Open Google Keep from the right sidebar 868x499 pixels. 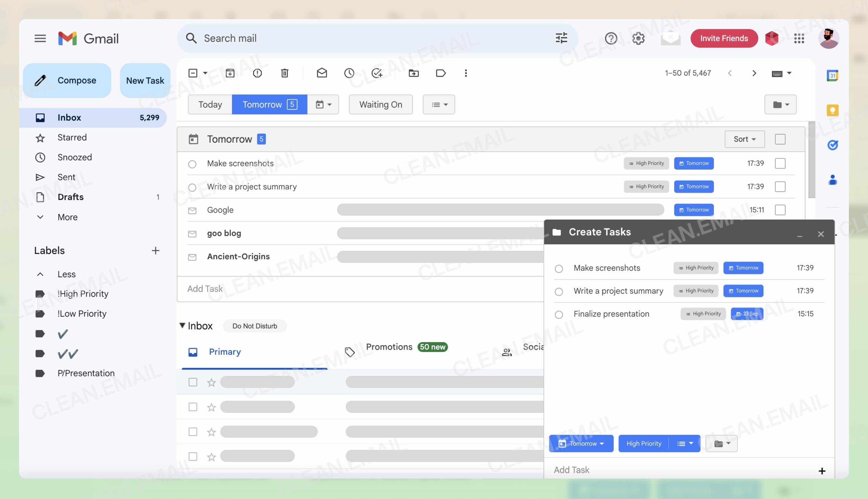tap(832, 110)
